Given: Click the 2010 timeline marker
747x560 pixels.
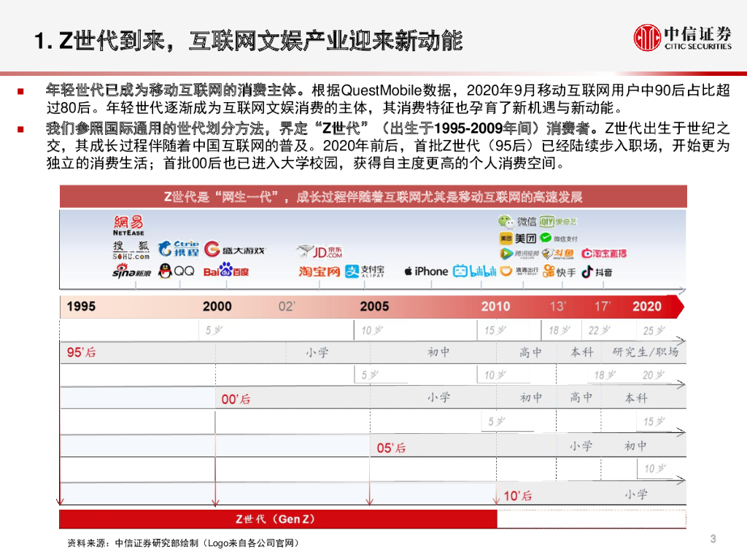Looking at the screenshot, I should pyautogui.click(x=495, y=306).
